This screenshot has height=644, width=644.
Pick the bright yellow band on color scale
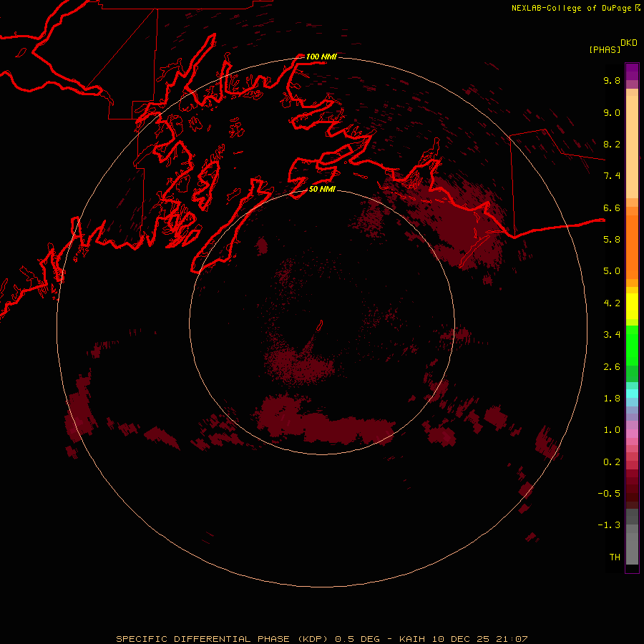click(632, 306)
